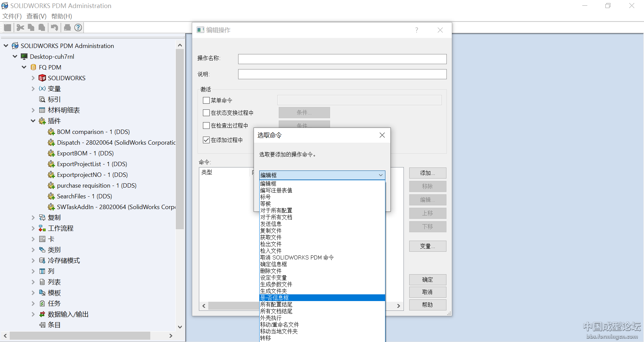Viewport: 644px width, 342px height.
Task: Click the 工作流程 workflow icon
Action: click(42, 229)
